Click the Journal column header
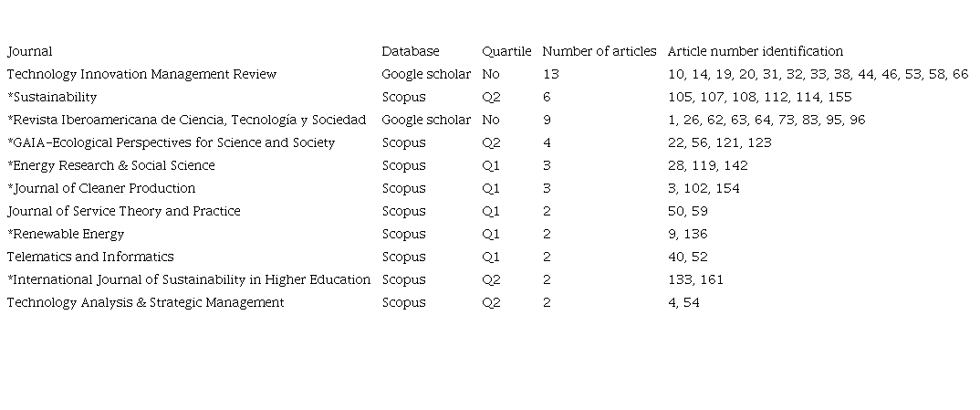 (x=30, y=51)
